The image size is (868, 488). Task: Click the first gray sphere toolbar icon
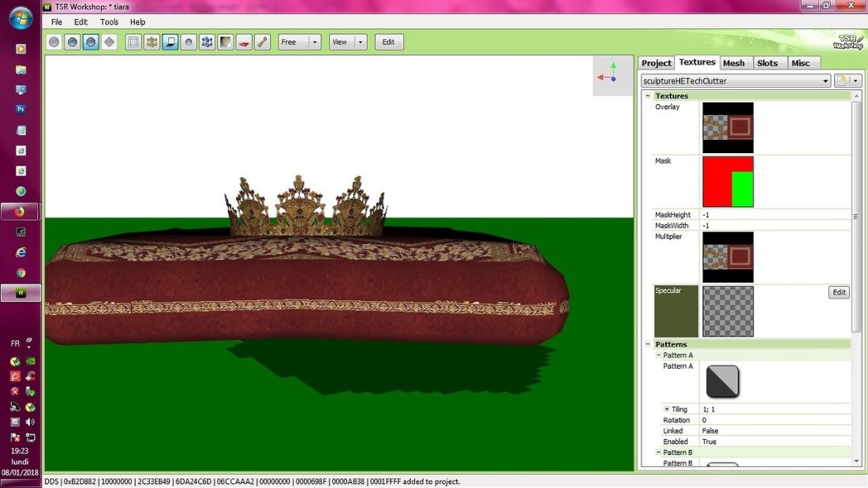pyautogui.click(x=54, y=43)
